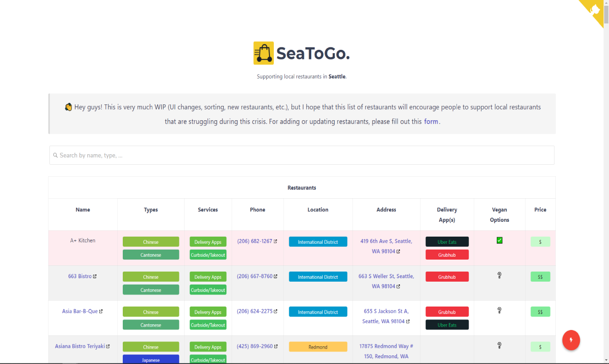The image size is (609, 364).
Task: Click the question mark vegan icon for Asia Bar-B-Que
Action: 499,311
